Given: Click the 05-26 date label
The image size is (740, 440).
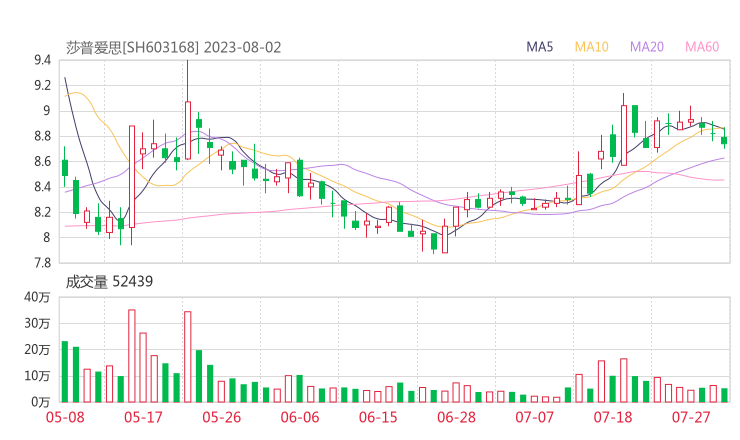Looking at the screenshot, I should click(220, 416).
